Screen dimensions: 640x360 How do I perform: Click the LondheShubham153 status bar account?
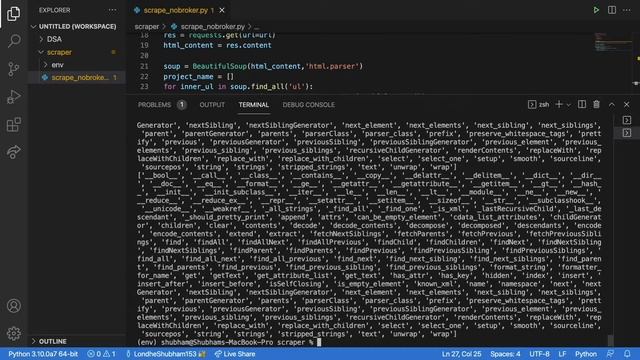(x=165, y=354)
